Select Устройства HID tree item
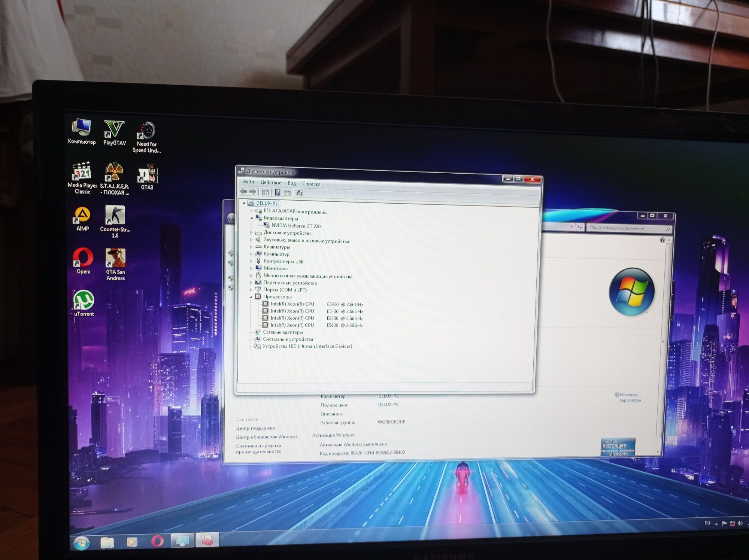 [x=307, y=346]
